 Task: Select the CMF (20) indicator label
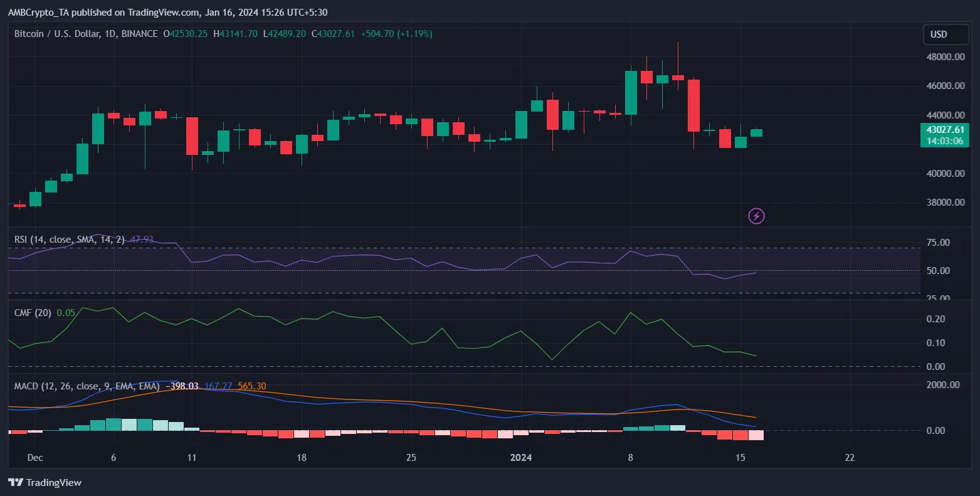[33, 312]
